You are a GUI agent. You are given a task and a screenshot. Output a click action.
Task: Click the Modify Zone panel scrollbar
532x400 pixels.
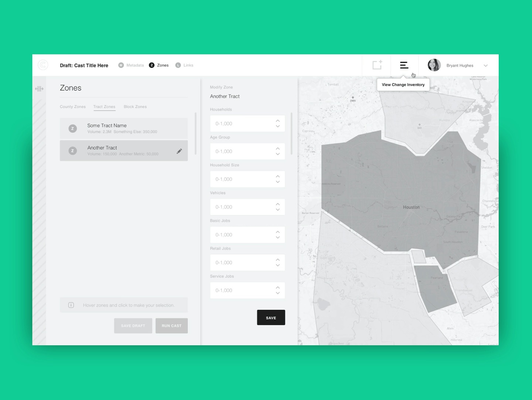click(x=291, y=133)
